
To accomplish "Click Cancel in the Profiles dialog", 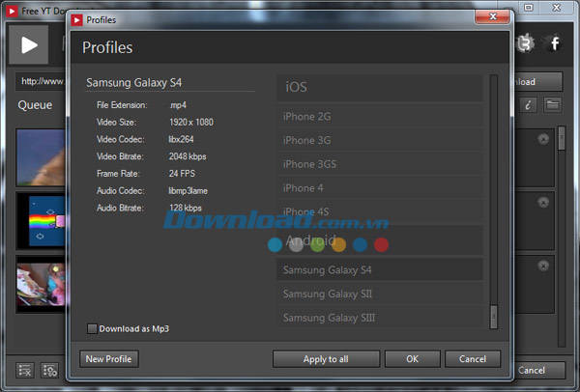I will [473, 359].
